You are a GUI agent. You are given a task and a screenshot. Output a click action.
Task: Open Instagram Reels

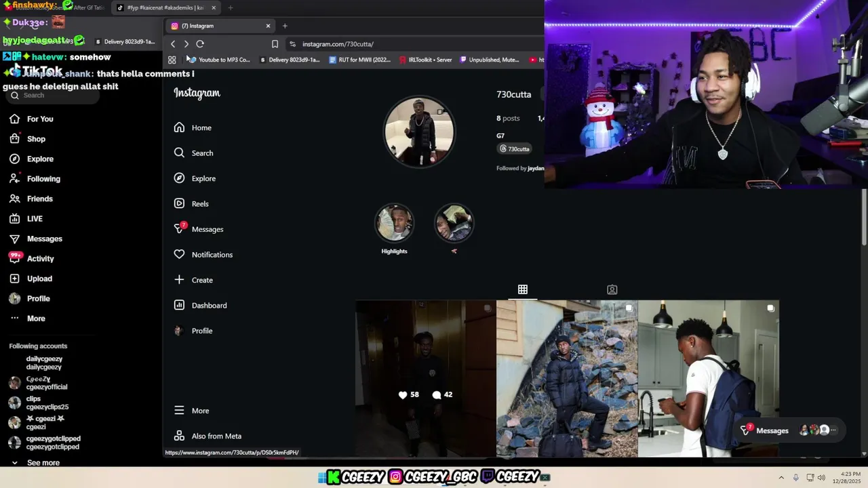[192, 204]
